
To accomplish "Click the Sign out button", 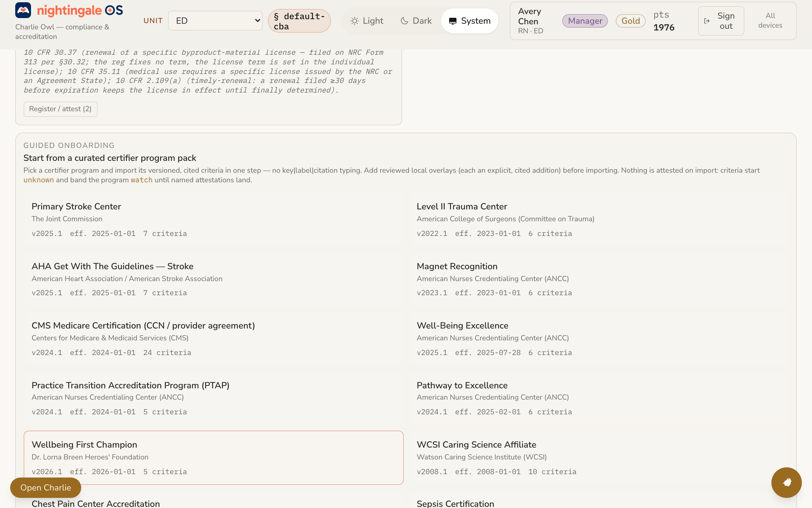I will [721, 21].
